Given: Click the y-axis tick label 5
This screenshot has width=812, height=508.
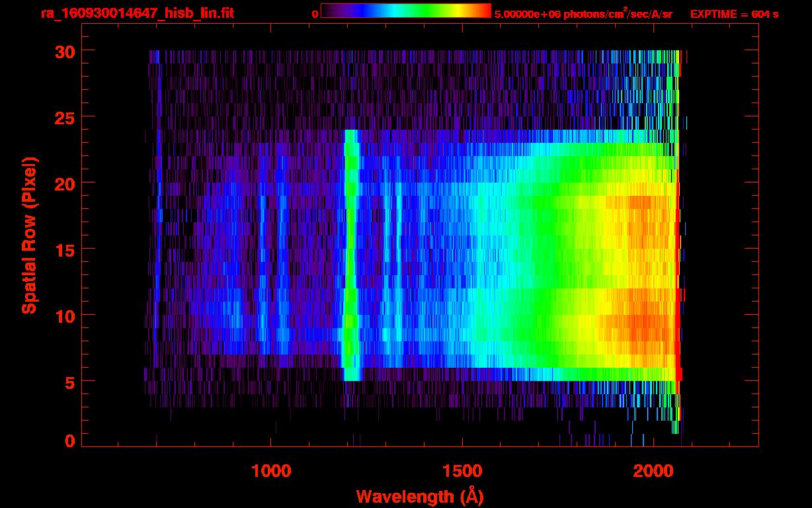Looking at the screenshot, I should (70, 382).
